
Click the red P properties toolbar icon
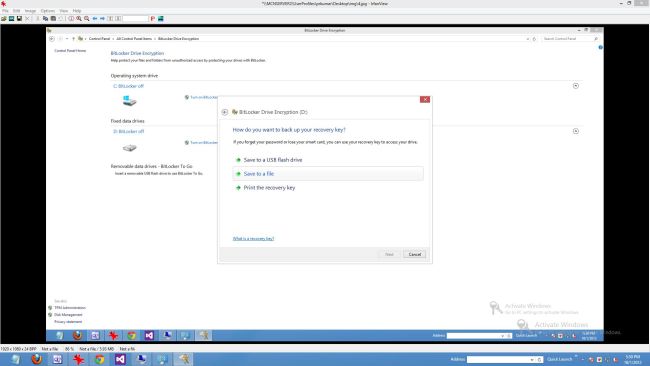(x=153, y=19)
